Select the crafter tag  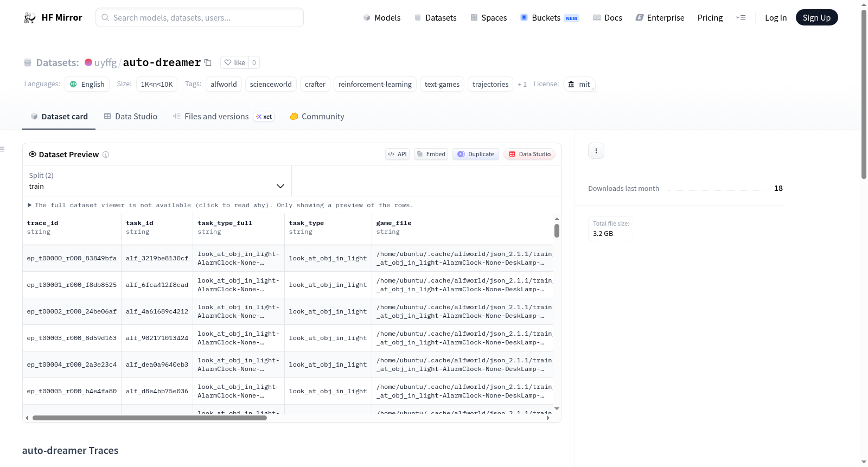pyautogui.click(x=315, y=84)
